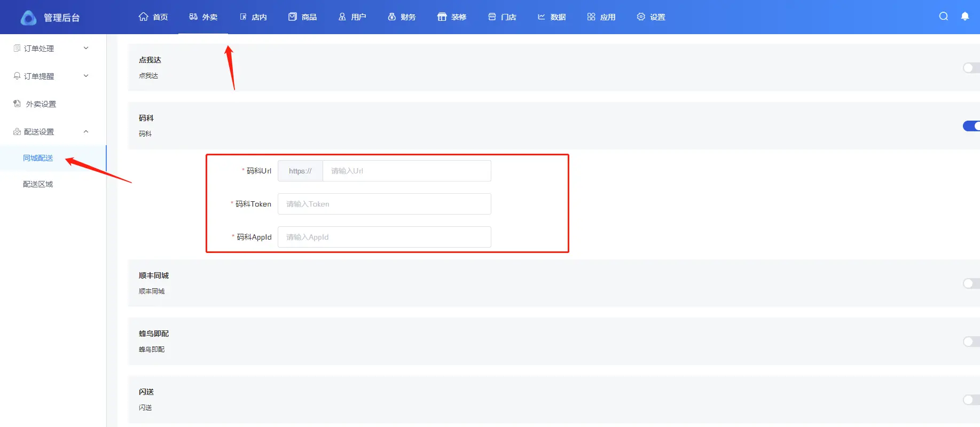Disable the 码科 delivery switch

(x=971, y=126)
